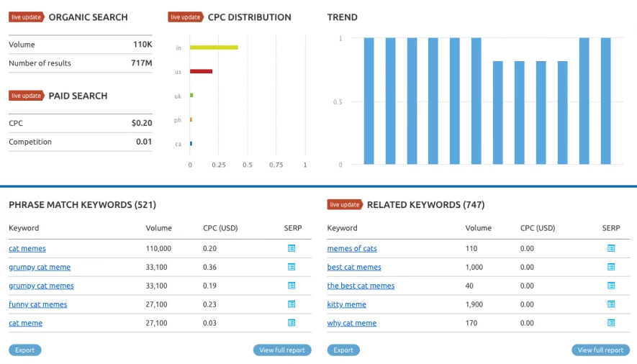
Task: Click the yellow 'in' CPC distribution bar
Action: click(x=214, y=47)
